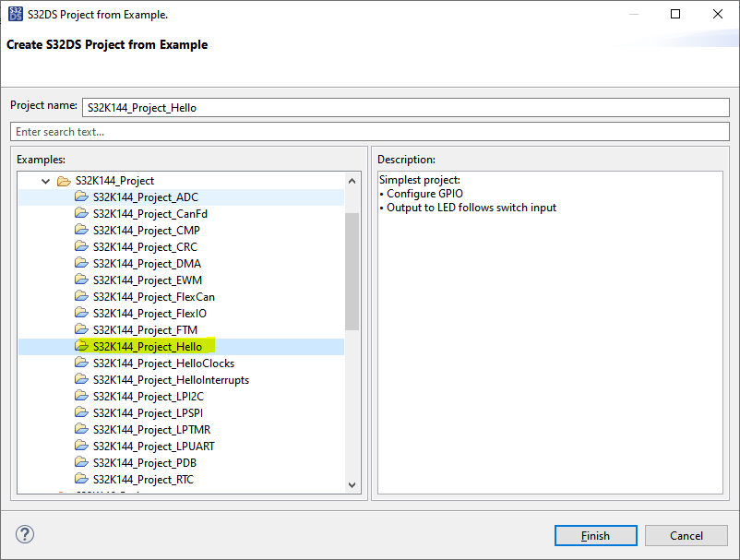The width and height of the screenshot is (740, 560).
Task: Select S32K144_Project_FlexCan example
Action: tap(154, 297)
